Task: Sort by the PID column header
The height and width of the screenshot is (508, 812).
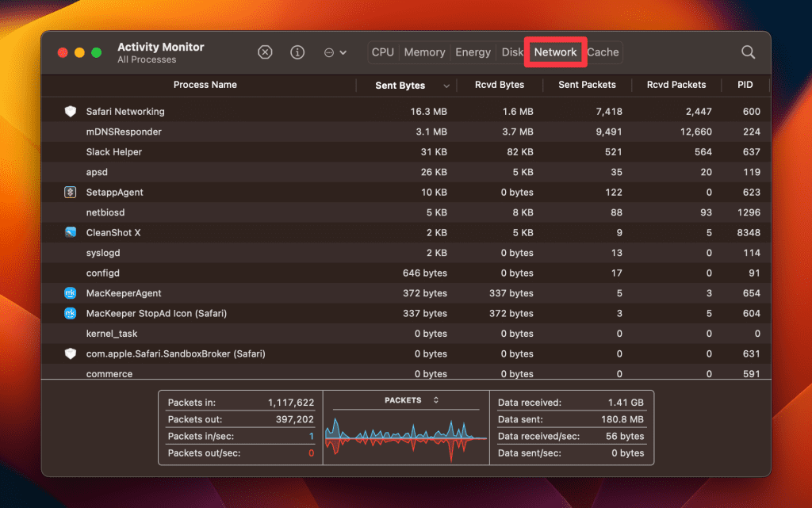Action: 745,85
